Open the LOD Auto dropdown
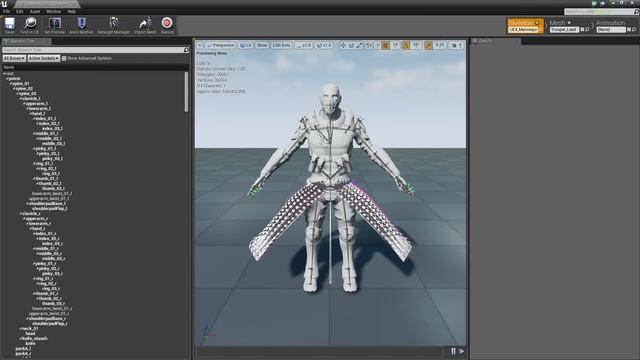This screenshot has width=640, height=360. [282, 45]
